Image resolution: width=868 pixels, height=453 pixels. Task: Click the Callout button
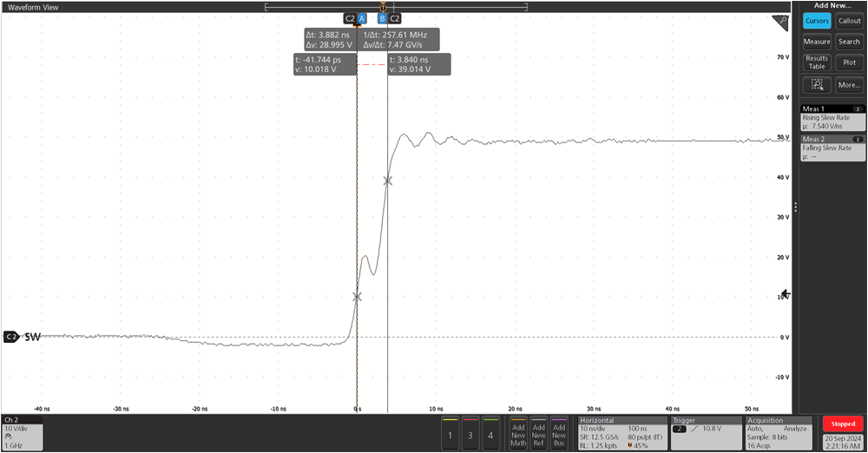click(849, 21)
